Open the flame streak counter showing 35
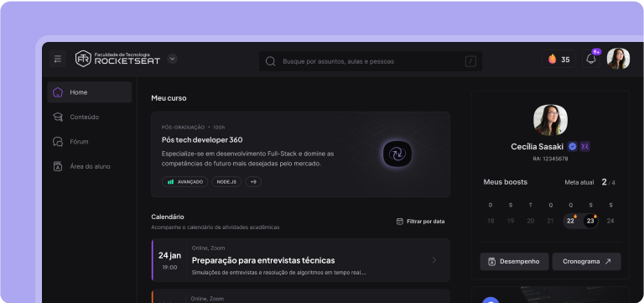This screenshot has width=644, height=303. click(558, 60)
